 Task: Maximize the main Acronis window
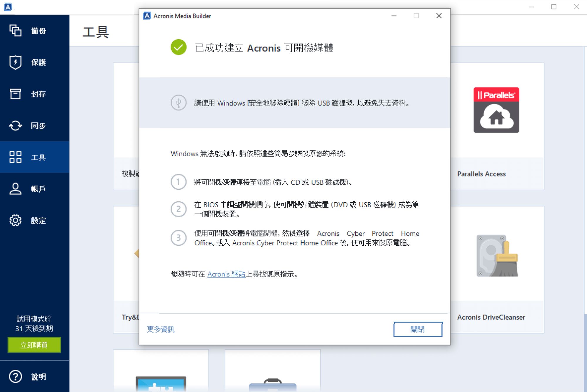554,7
